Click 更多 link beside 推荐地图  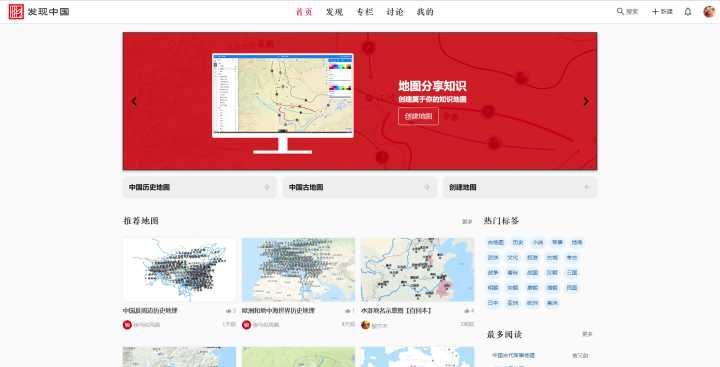coord(467,221)
